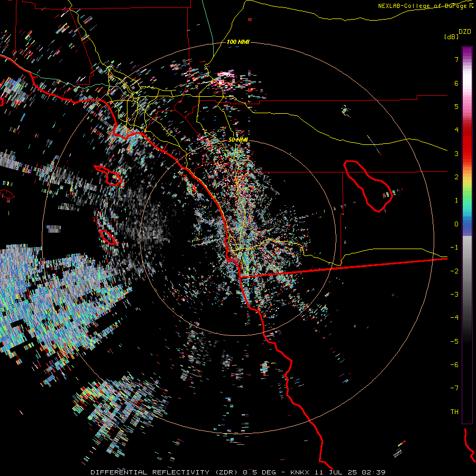This screenshot has width=476, height=476.
Task: Click the 0.5 DEG elevation text
Action: coord(259,472)
